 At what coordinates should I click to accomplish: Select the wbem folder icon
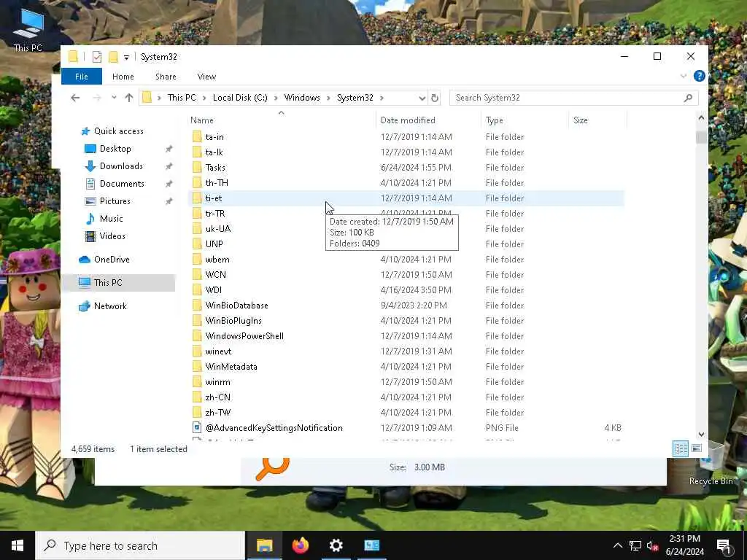[197, 259]
